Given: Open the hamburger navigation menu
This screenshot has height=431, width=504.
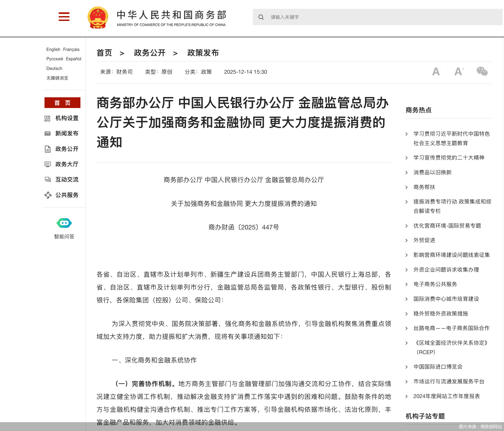Looking at the screenshot, I should click(64, 17).
